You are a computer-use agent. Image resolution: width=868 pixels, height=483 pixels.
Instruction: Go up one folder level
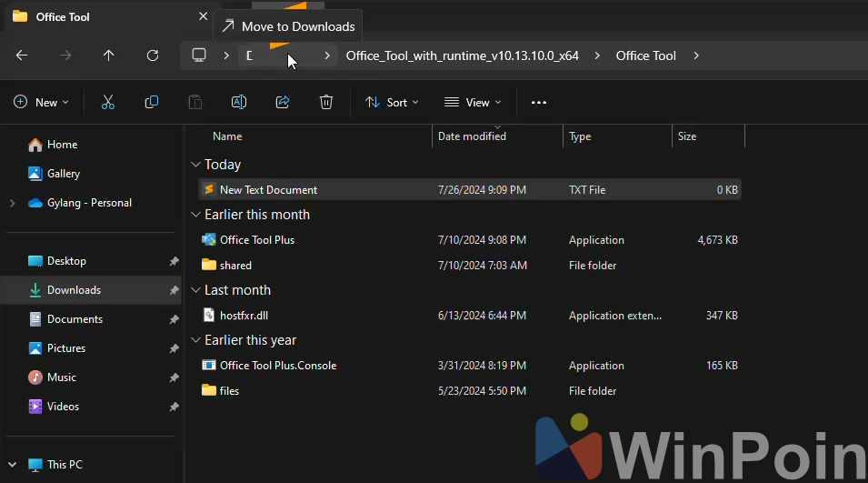109,55
